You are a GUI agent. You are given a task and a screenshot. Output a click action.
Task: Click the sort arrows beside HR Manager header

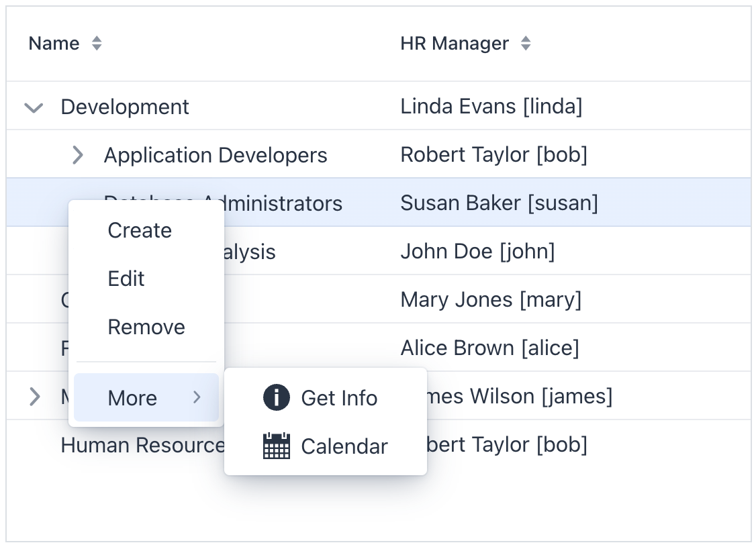(x=526, y=43)
